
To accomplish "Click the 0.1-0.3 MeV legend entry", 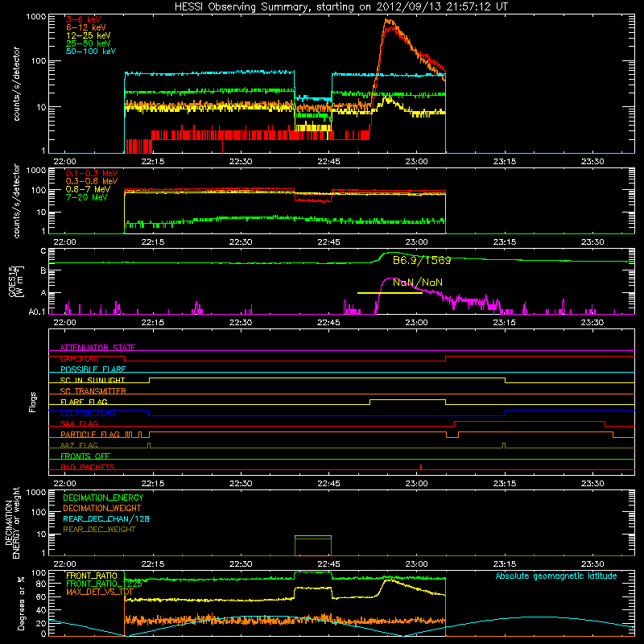I will 92,174.
